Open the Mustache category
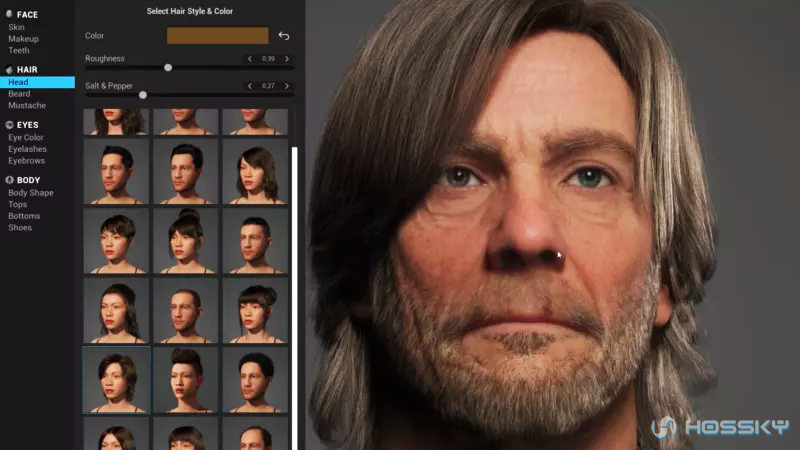This screenshot has height=450, width=800. point(27,106)
